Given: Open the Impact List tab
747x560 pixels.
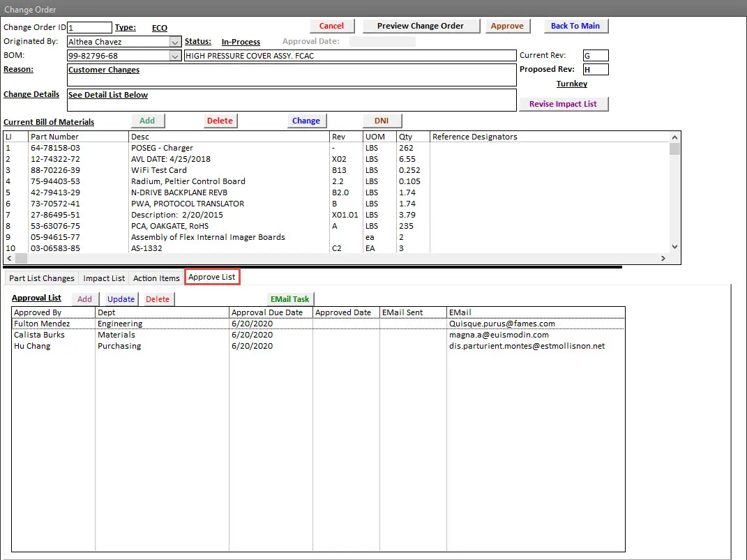Looking at the screenshot, I should [x=104, y=278].
